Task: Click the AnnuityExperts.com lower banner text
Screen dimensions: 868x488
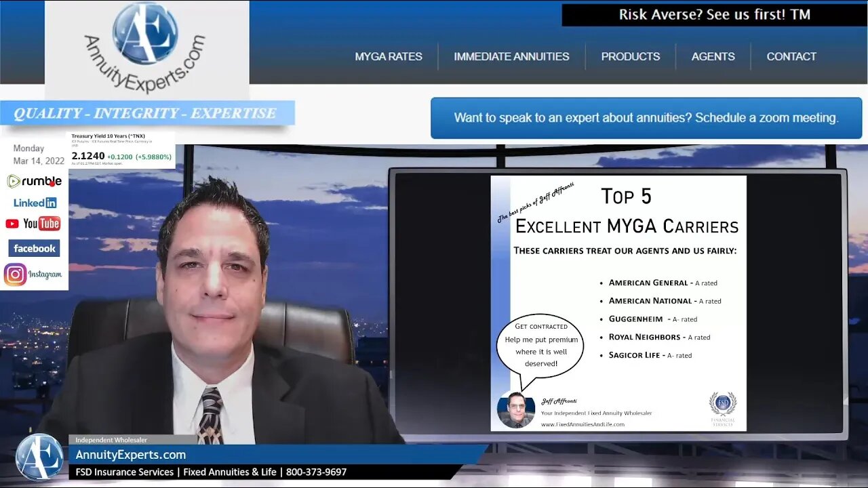Action: tap(130, 455)
